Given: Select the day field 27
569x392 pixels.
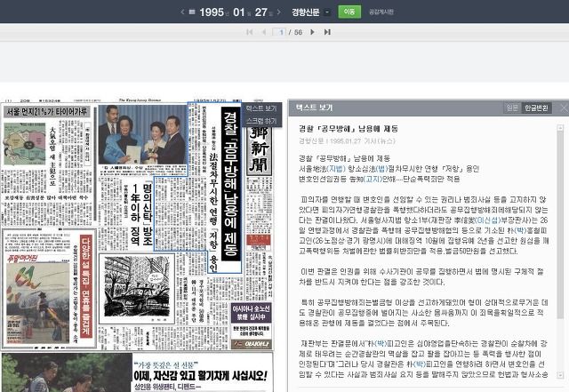Looking at the screenshot, I should click(x=260, y=12).
